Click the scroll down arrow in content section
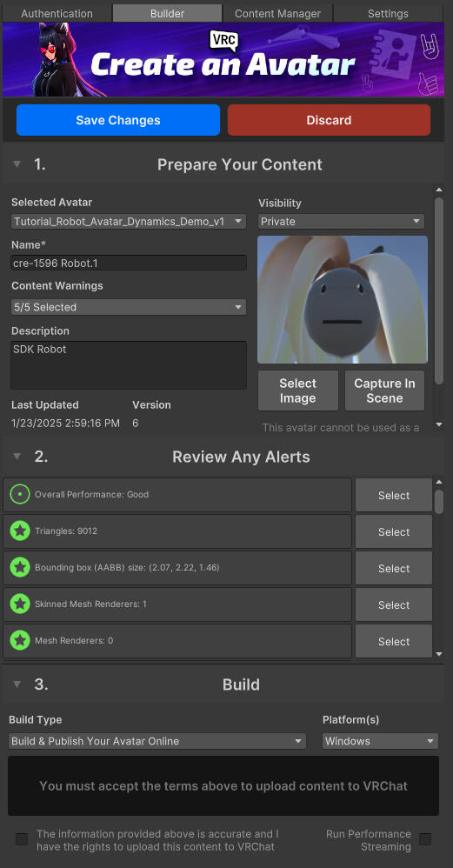 pos(438,424)
